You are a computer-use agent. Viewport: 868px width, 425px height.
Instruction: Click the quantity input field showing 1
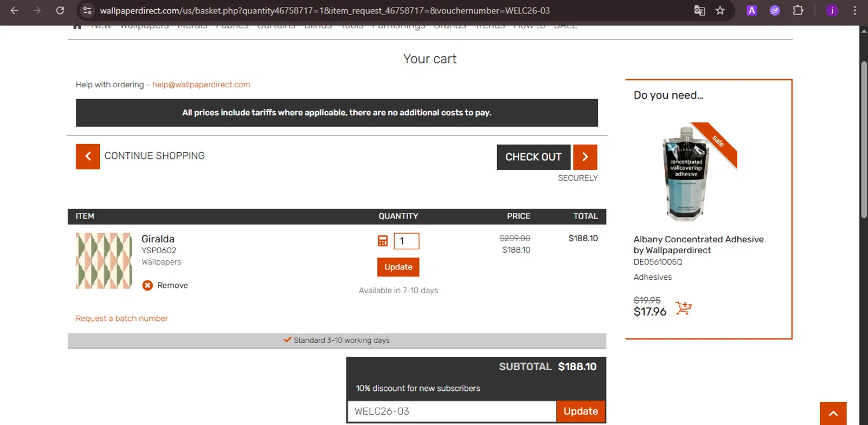point(406,241)
